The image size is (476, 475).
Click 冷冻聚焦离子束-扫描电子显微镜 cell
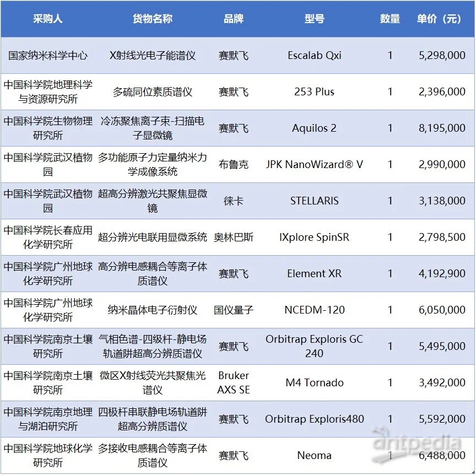click(153, 128)
